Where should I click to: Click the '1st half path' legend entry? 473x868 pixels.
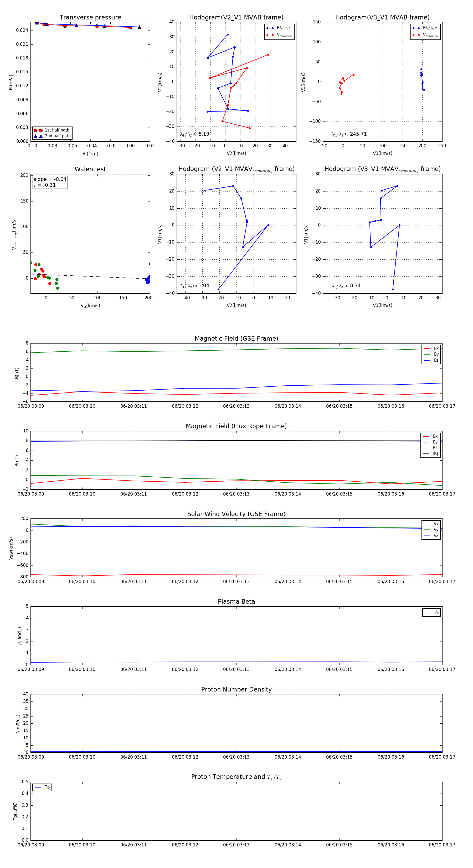[52, 130]
